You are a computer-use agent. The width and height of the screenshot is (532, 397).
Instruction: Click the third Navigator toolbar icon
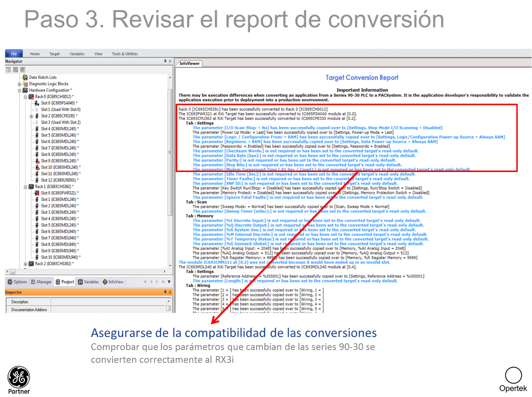(x=23, y=69)
